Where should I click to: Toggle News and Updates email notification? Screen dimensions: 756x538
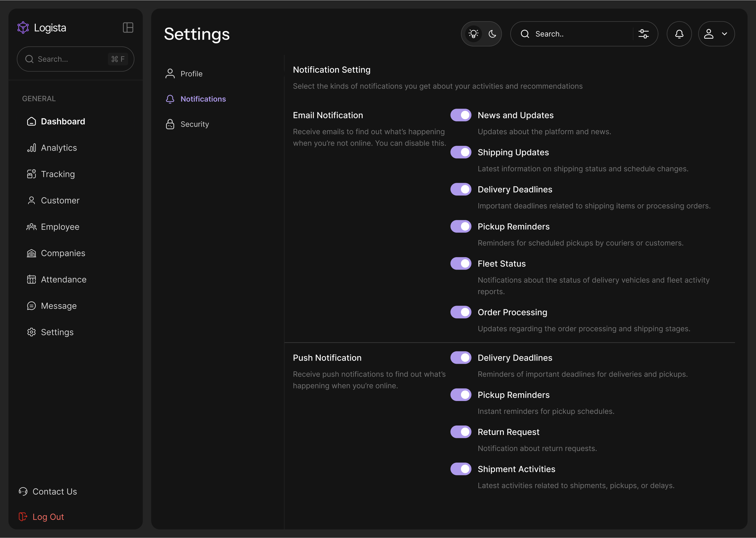coord(461,115)
